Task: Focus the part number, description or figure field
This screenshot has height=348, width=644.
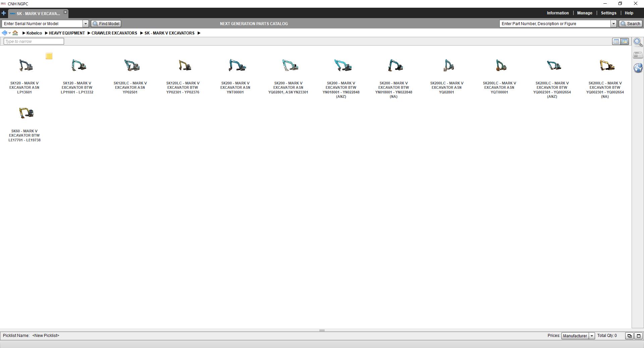Action: coord(555,24)
